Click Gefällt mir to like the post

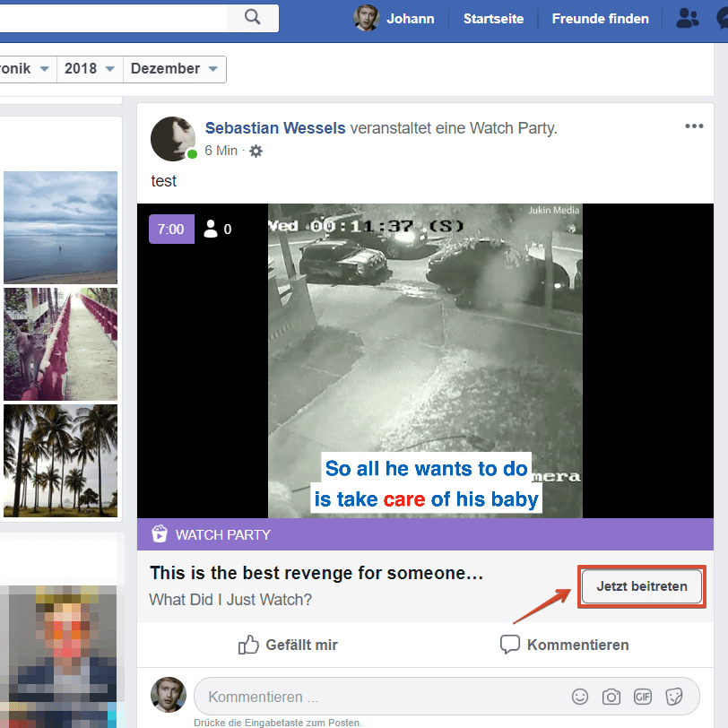[288, 645]
